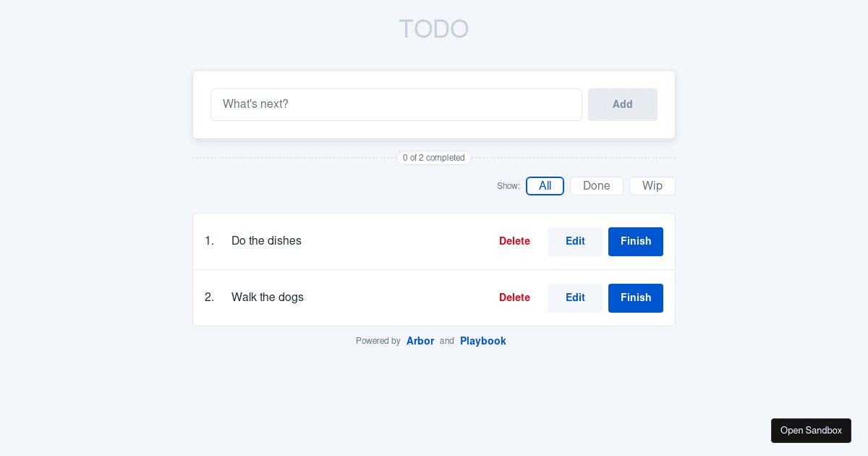Select the All filter
This screenshot has width=868, height=456.
545,186
